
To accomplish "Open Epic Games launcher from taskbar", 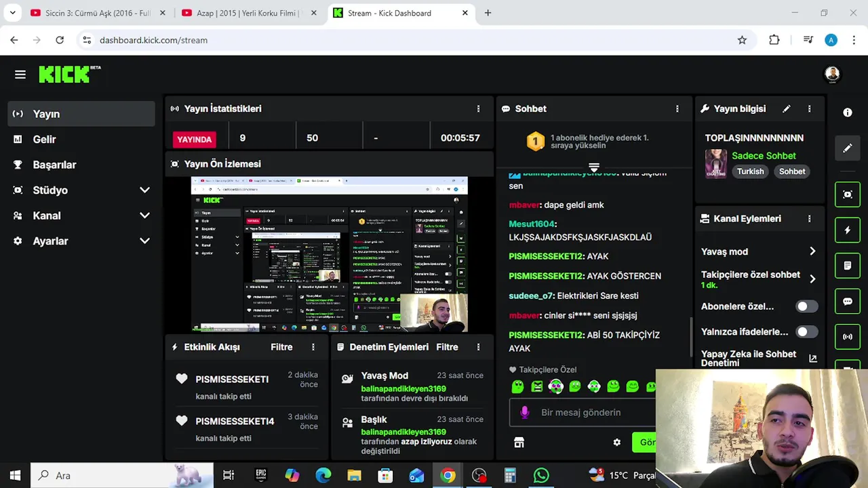I will coord(261,475).
